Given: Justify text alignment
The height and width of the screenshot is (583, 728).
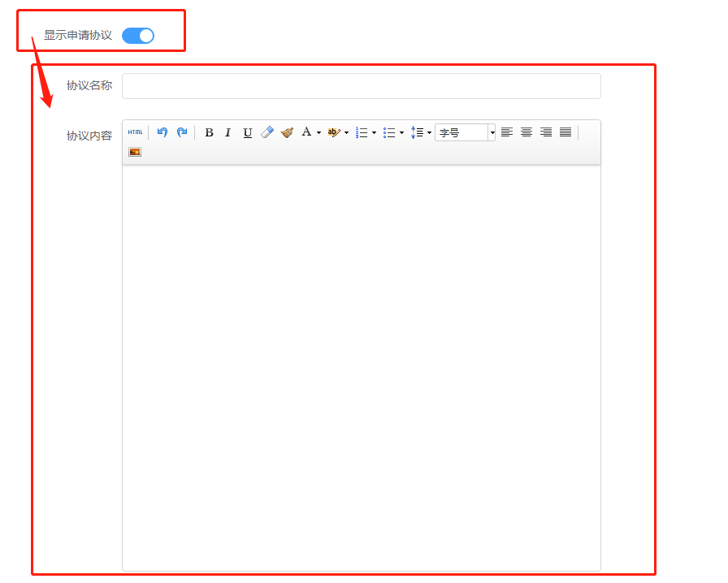Looking at the screenshot, I should click(x=565, y=132).
